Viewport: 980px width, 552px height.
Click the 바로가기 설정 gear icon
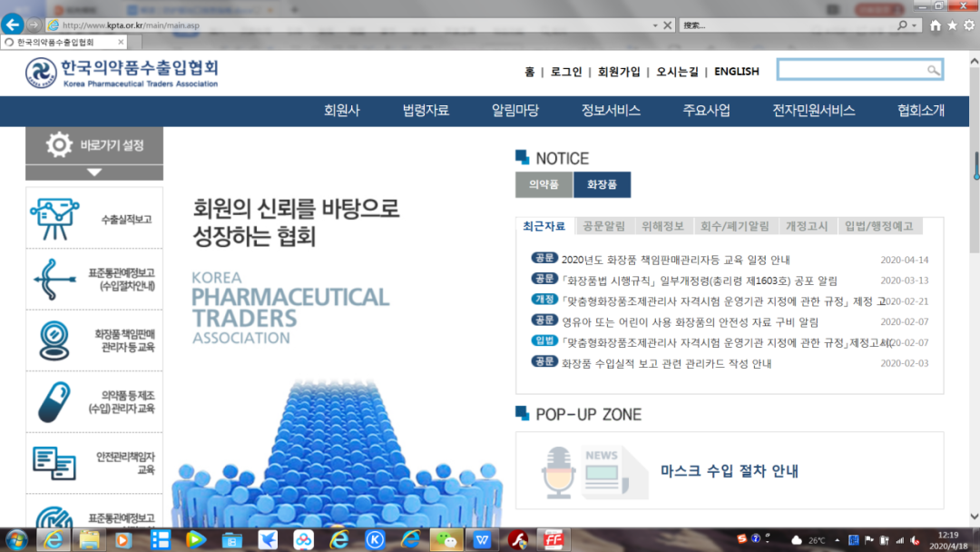click(59, 145)
